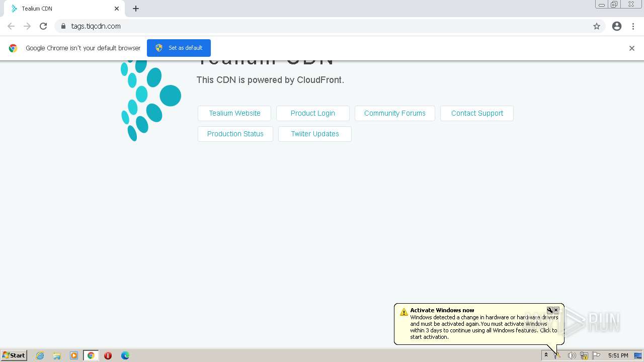Screen dimensions: 644x362
Task: Open the Action Center flag icon
Action: (x=596, y=355)
